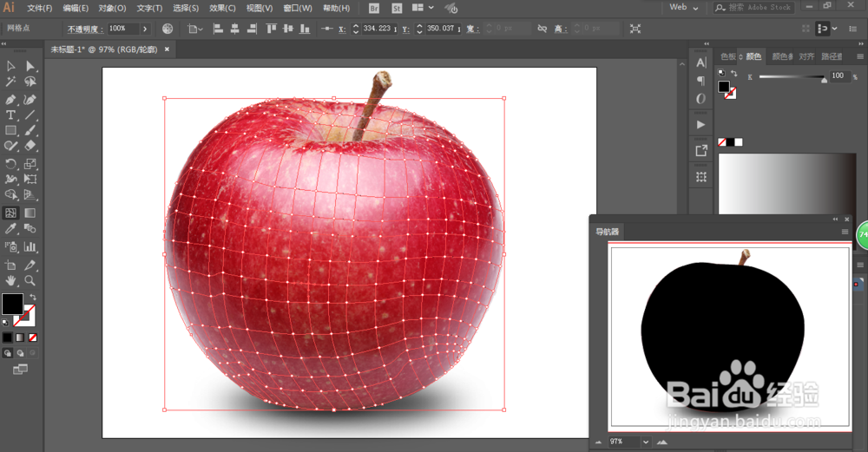Activate the Mesh tool
The height and width of the screenshot is (452, 868).
(x=10, y=213)
